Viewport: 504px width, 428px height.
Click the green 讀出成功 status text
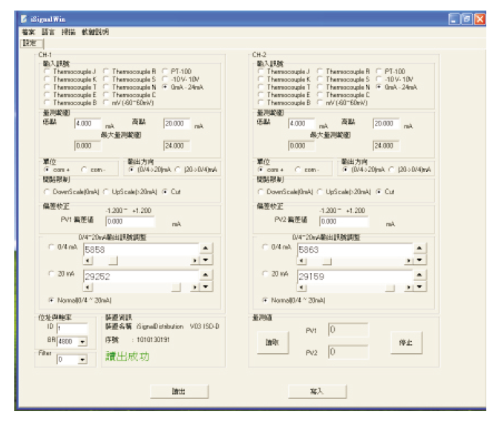pyautogui.click(x=127, y=356)
